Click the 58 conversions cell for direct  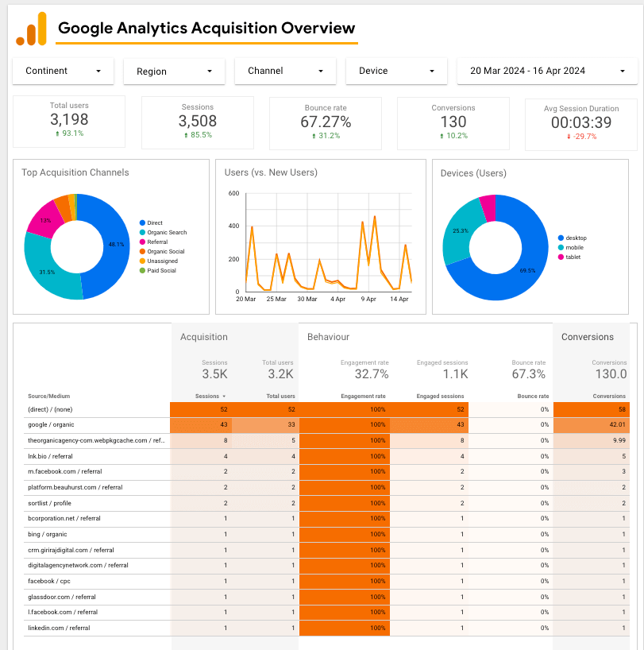592,409
